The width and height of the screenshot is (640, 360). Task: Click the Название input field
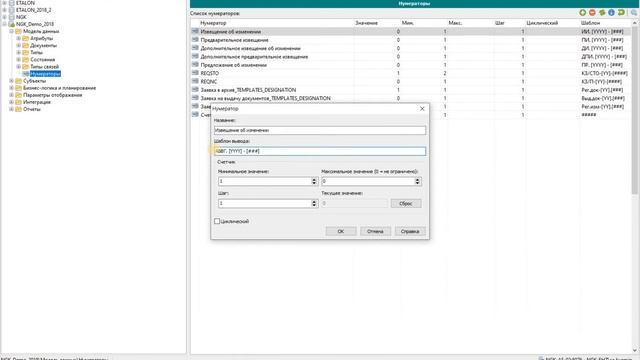click(320, 130)
